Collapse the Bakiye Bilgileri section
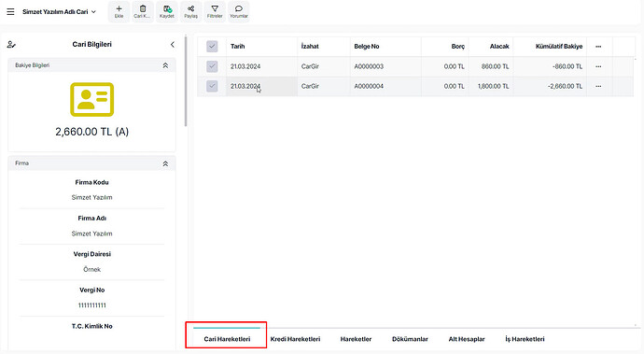 [x=165, y=65]
